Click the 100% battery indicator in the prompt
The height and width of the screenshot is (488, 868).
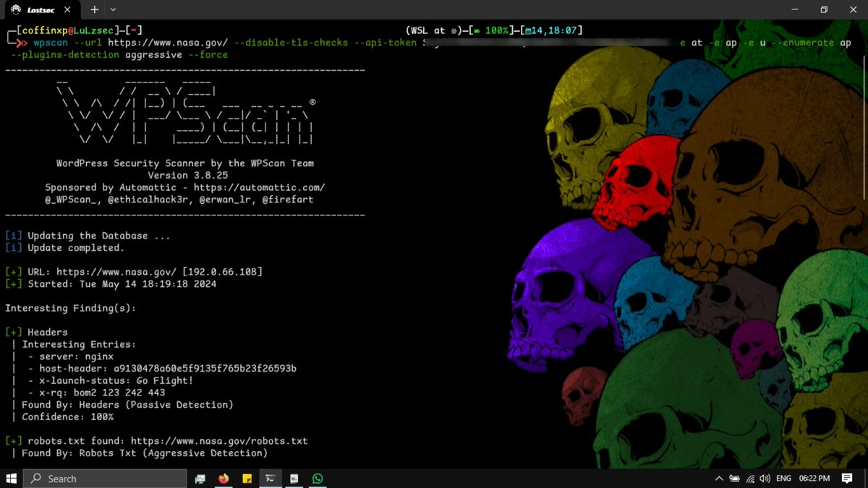pos(491,30)
